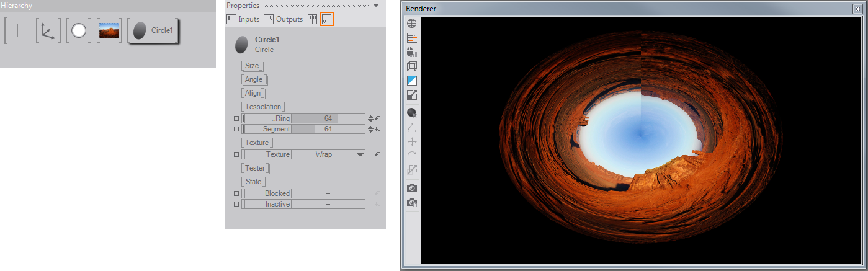Select the Circle1 node in Hierarchy
868x271 pixels.
(153, 30)
